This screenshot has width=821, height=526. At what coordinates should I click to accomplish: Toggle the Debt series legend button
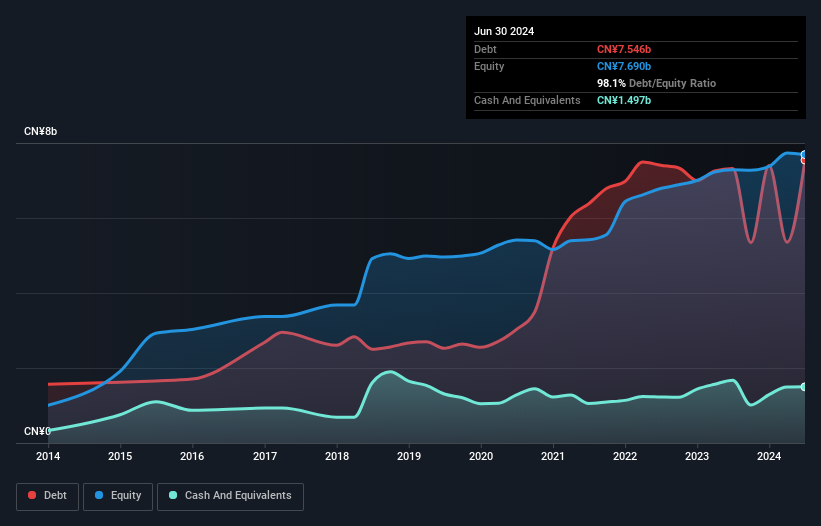click(x=48, y=496)
